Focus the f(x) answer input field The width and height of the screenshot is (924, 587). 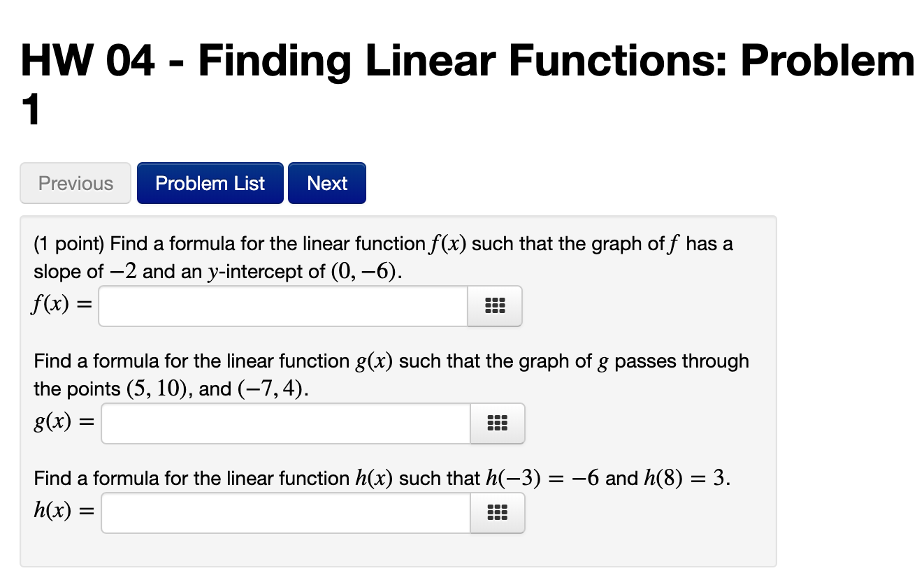click(283, 306)
